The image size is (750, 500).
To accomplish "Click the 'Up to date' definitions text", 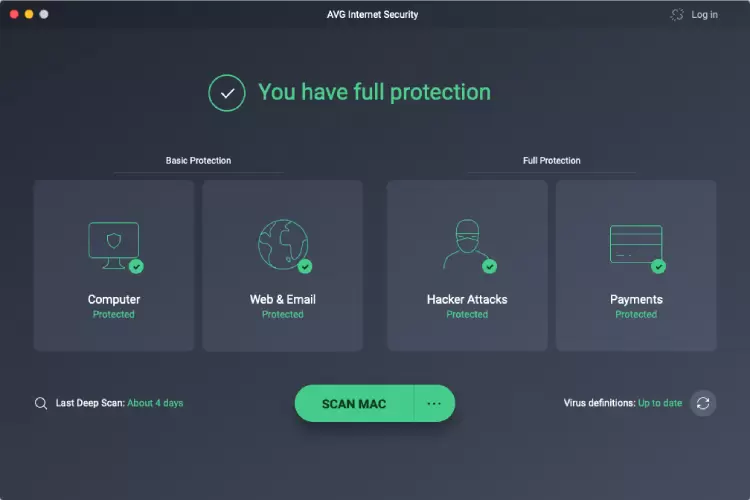I will (660, 403).
